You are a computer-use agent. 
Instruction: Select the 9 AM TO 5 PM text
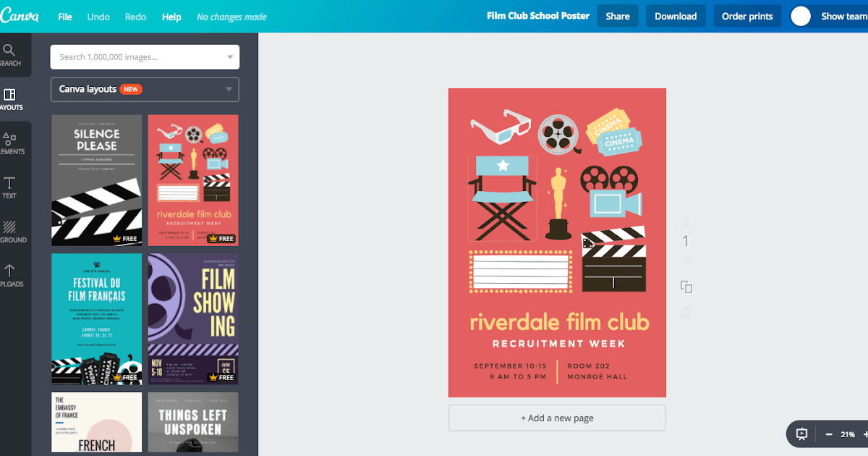click(x=518, y=377)
